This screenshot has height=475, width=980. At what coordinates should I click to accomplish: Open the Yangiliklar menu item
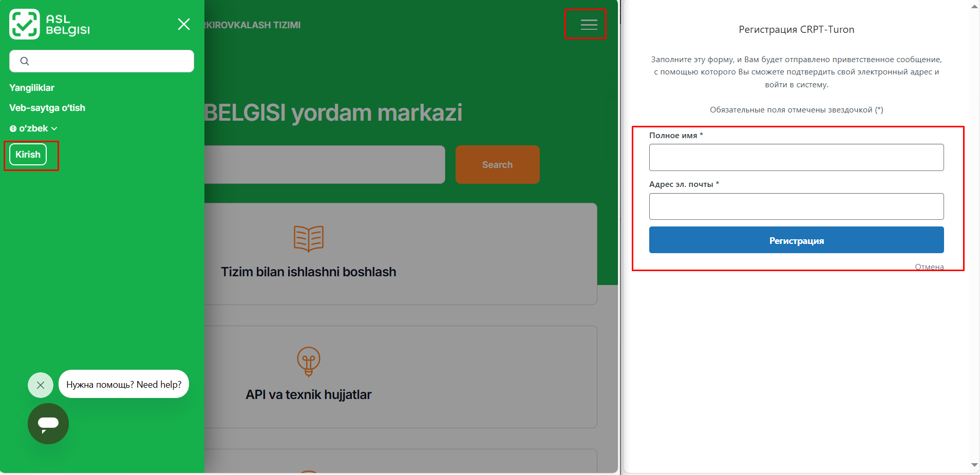(x=32, y=88)
